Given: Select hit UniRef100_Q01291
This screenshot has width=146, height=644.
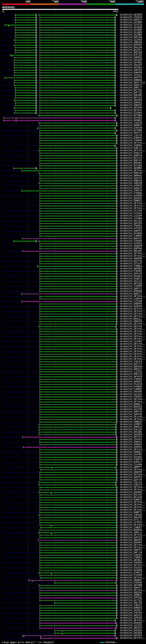Looking at the screenshot, I should (x=131, y=221).
